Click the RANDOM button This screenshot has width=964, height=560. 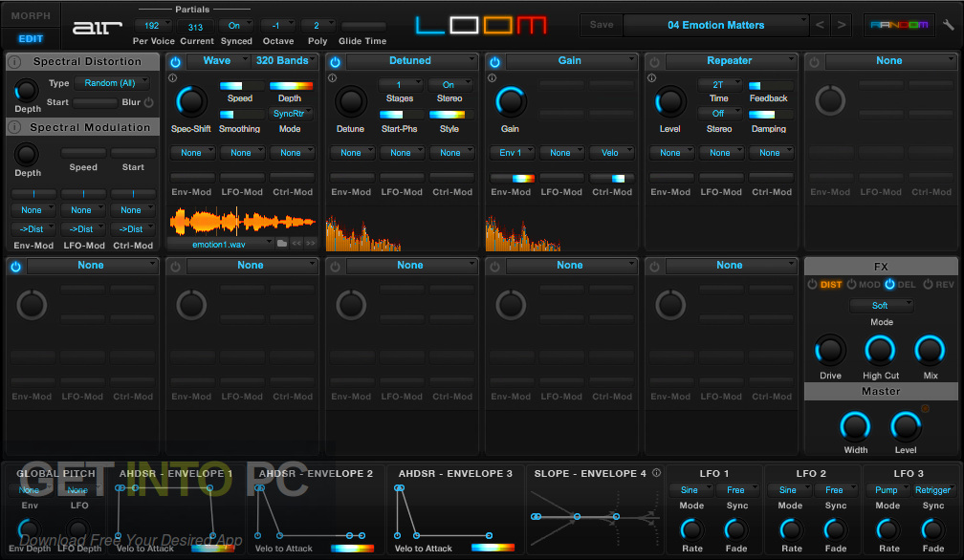coord(899,25)
